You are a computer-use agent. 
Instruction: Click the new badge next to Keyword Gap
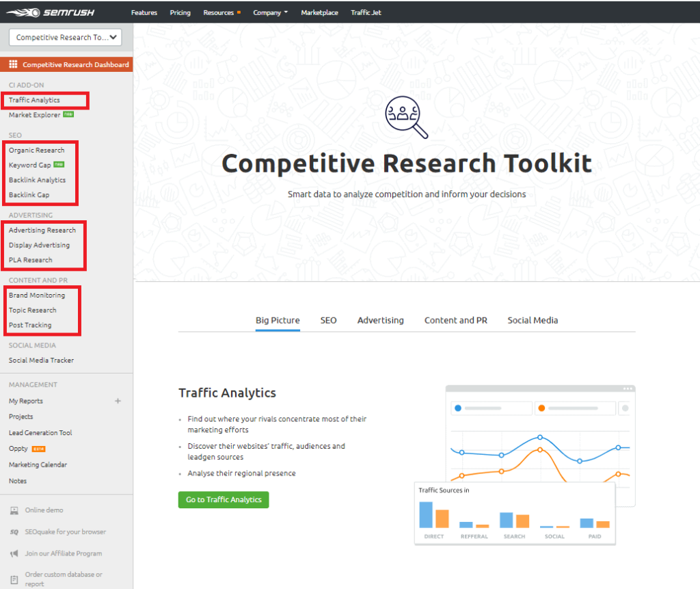click(59, 164)
